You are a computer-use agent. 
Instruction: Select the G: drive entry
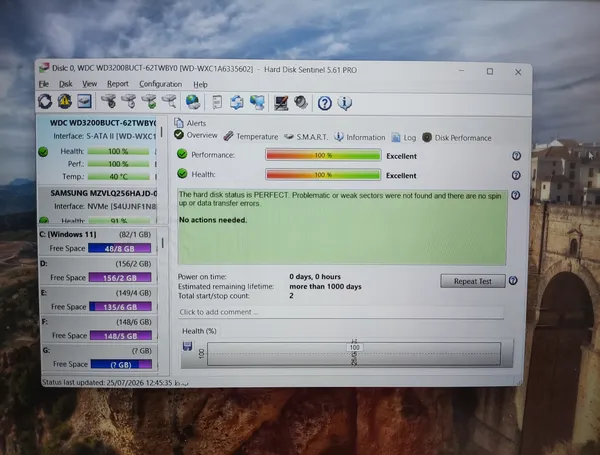(100, 357)
